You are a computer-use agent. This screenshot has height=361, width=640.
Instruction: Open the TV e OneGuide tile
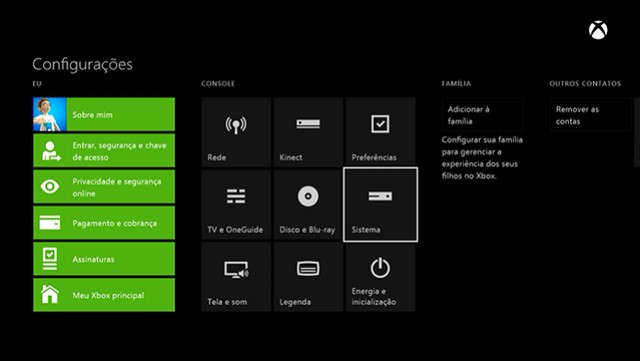[236, 204]
